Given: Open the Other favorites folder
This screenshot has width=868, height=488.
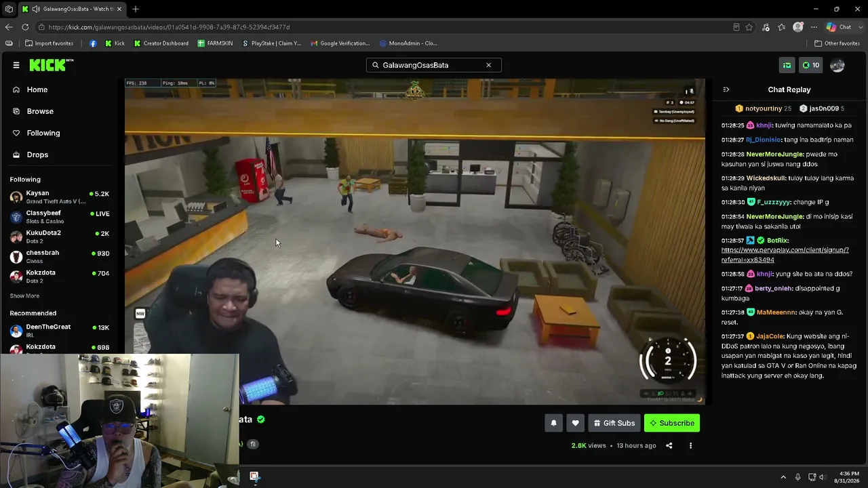Looking at the screenshot, I should [x=837, y=43].
